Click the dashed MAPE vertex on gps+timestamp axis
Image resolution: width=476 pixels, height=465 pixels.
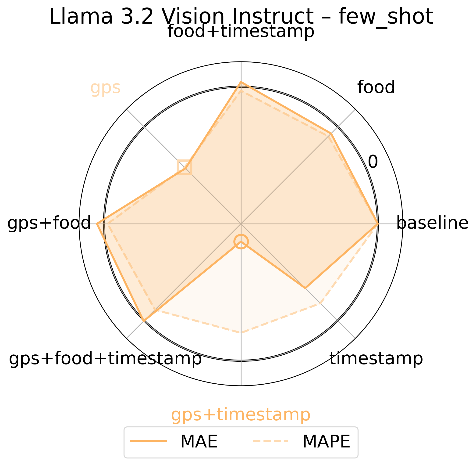pyautogui.click(x=241, y=332)
